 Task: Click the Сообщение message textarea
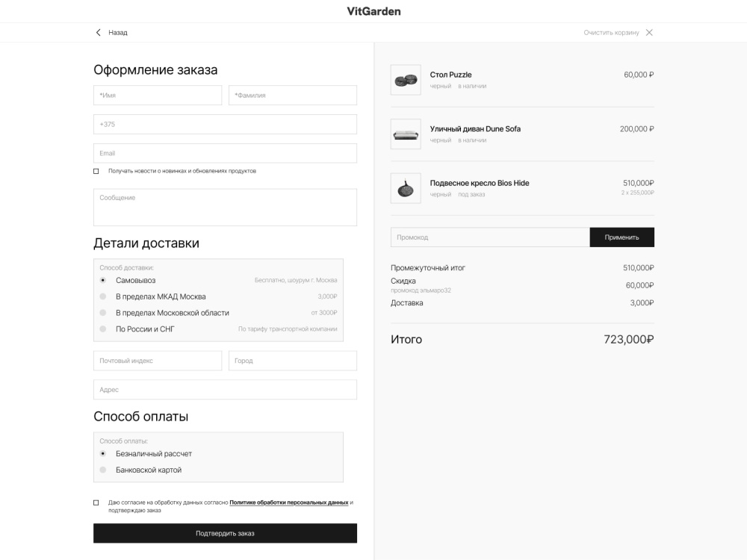tap(225, 207)
